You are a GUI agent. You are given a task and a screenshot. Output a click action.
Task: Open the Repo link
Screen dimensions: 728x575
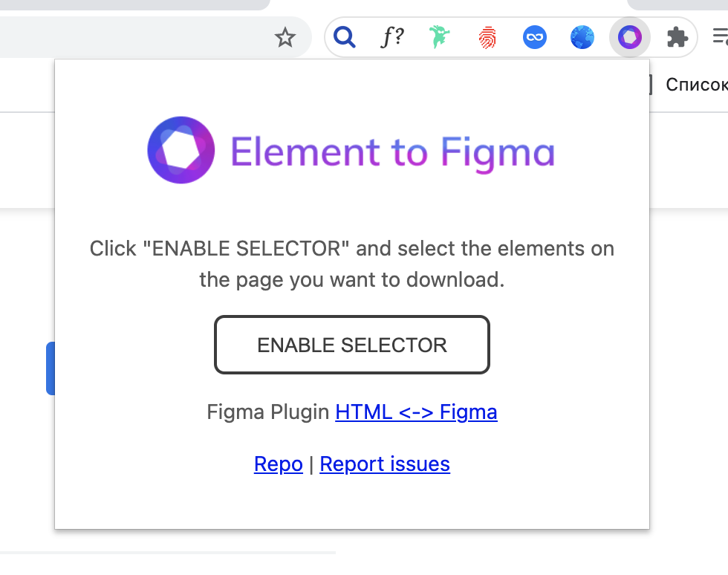tap(279, 464)
